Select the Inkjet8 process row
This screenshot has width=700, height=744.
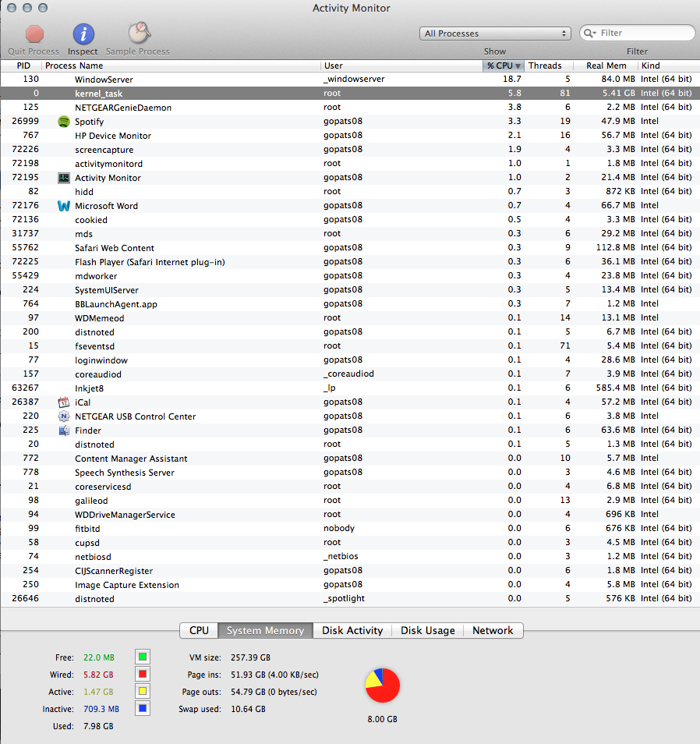click(350, 388)
